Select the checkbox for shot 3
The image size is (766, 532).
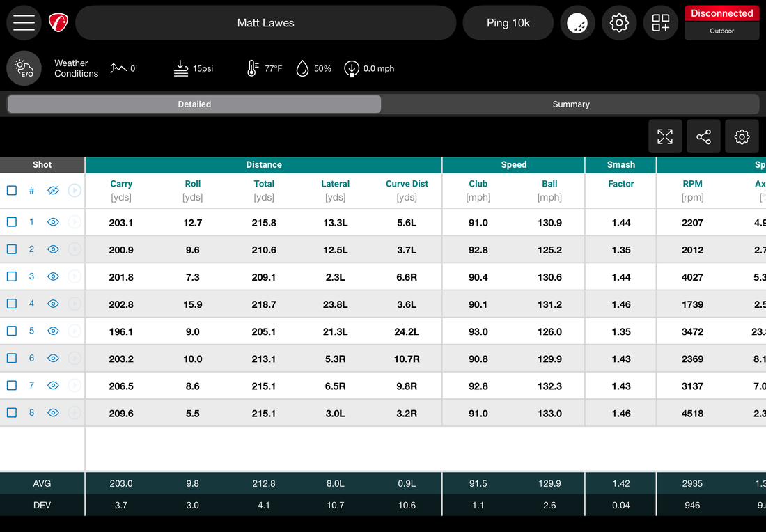[11, 276]
